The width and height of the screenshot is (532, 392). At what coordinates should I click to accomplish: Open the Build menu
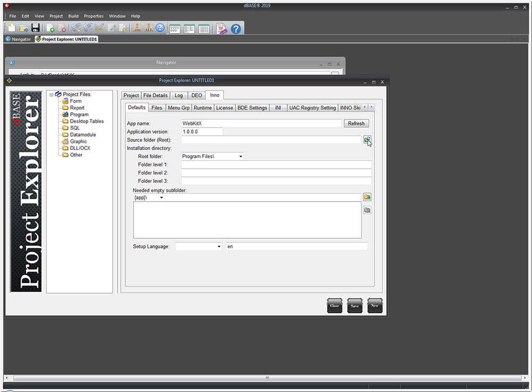click(73, 16)
